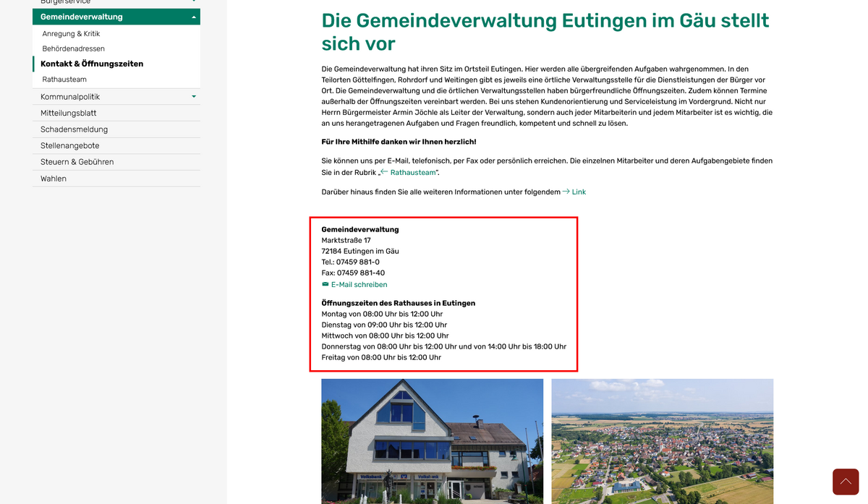Click the page heading Die Gemeindeverwaltung Eutingen

(545, 32)
